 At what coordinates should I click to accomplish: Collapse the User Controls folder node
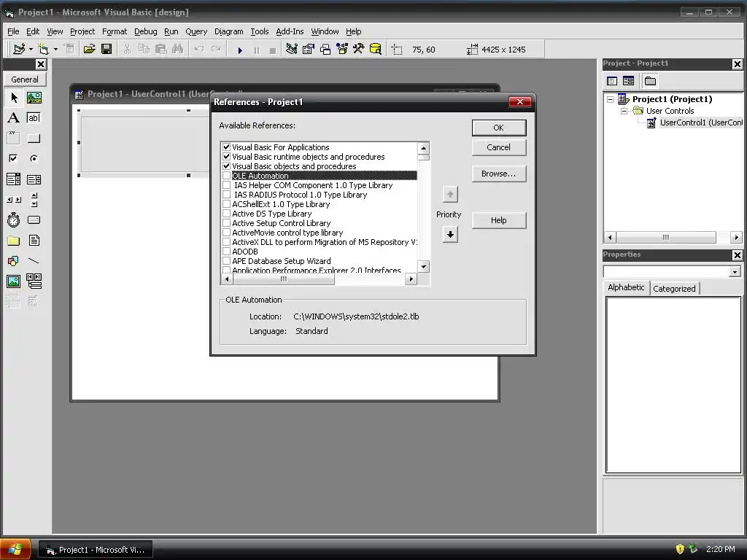coord(624,111)
